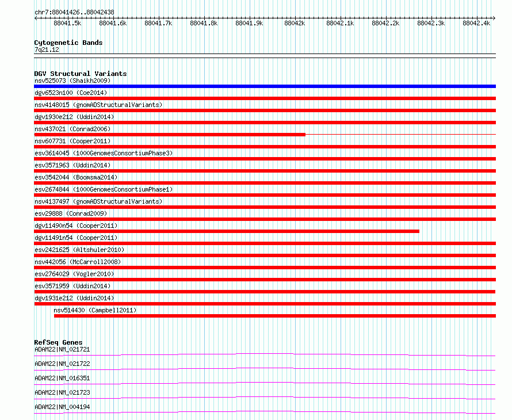Open nsv4137497 (gnomADStructuralVariants) entry
Viewport: 512px width, 420px height.
[98, 201]
